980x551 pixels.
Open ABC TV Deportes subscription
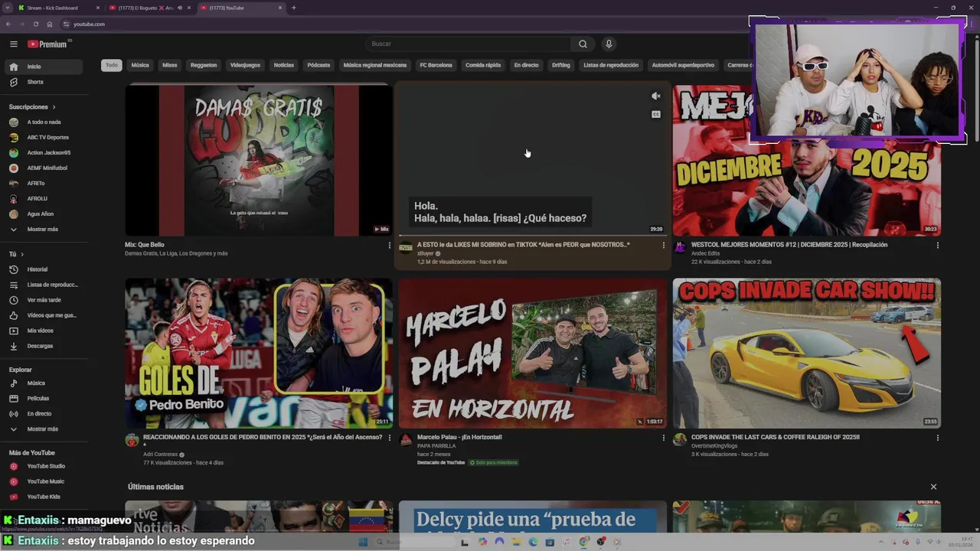(45, 138)
